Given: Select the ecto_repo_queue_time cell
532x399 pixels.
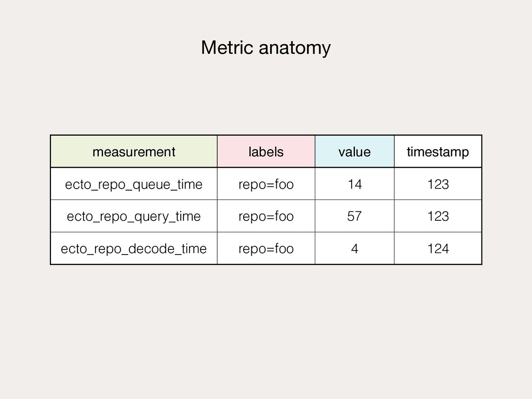Looking at the screenshot, I should [x=134, y=183].
